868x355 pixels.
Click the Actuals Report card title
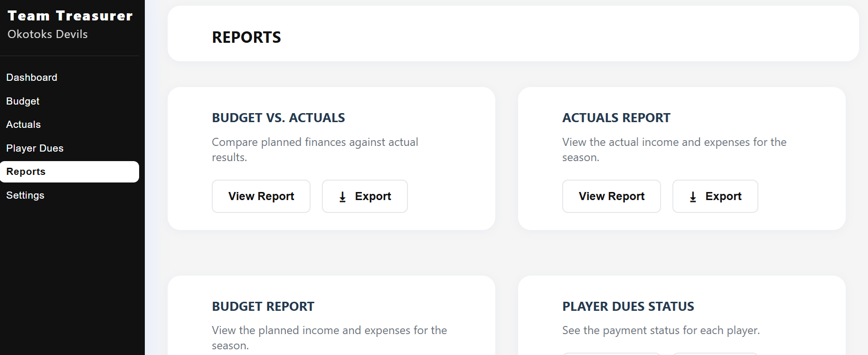click(x=616, y=117)
